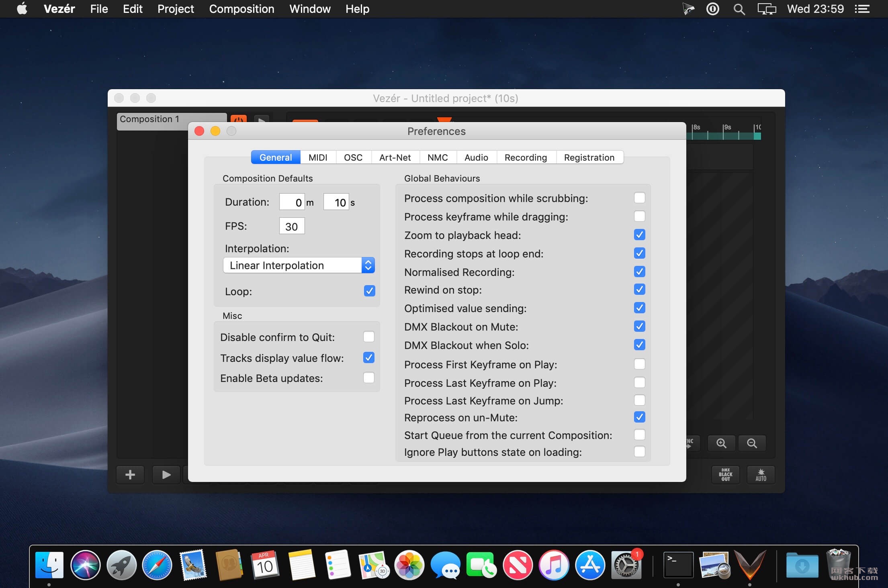The width and height of the screenshot is (888, 588).
Task: Click the Duration seconds field
Action: [336, 202]
